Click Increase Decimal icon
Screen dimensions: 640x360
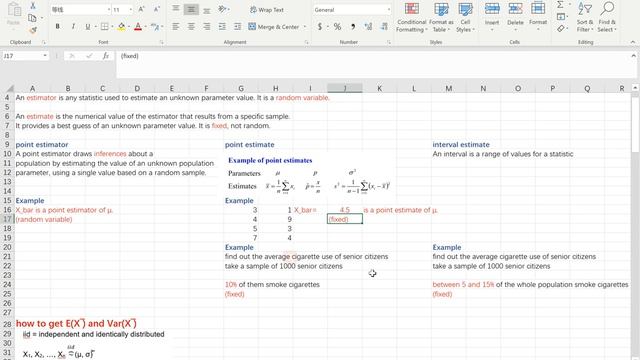tap(368, 27)
